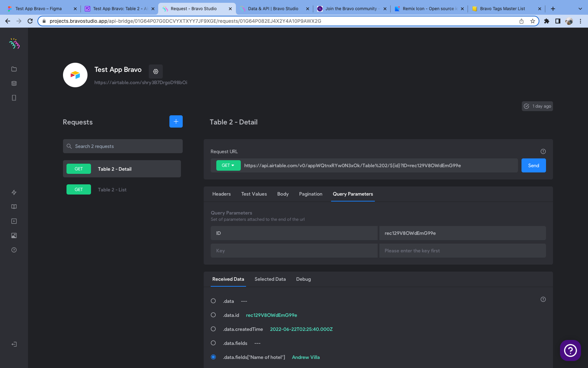Open the Query Parameters tab
The width and height of the screenshot is (588, 368).
(x=353, y=194)
